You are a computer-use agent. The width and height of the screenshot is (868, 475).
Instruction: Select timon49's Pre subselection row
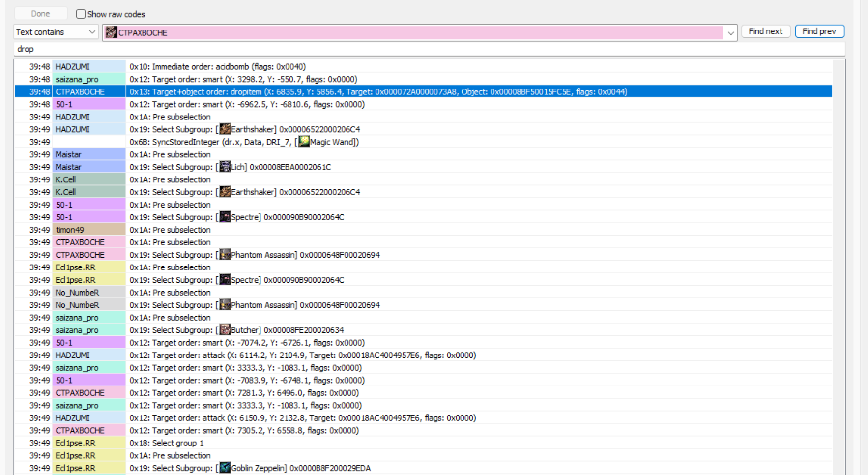click(423, 230)
